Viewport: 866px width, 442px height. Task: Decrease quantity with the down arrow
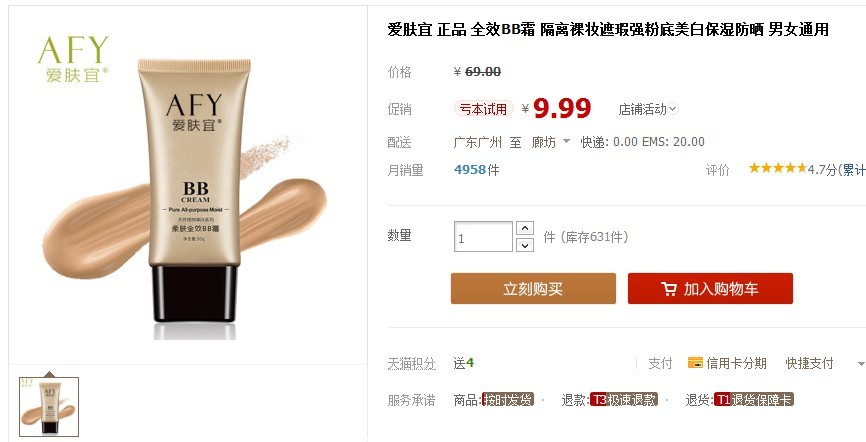coord(525,245)
